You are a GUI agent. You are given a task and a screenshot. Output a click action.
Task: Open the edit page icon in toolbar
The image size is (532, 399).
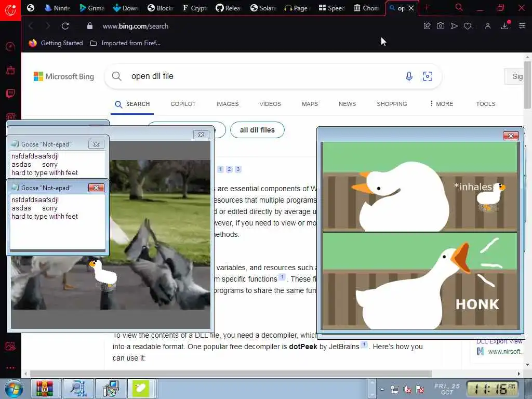pyautogui.click(x=427, y=26)
